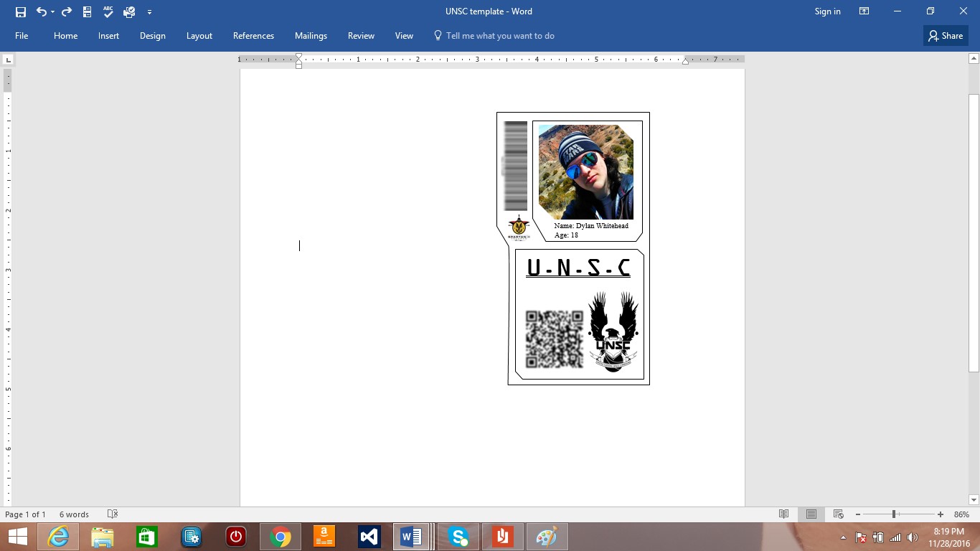Click the 86% zoom level button
This screenshot has height=551, width=980.
(961, 514)
